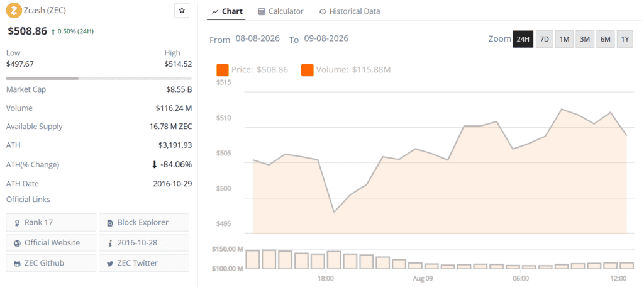The image size is (644, 287).
Task: Visit the Official Website link
Action: pos(51,242)
